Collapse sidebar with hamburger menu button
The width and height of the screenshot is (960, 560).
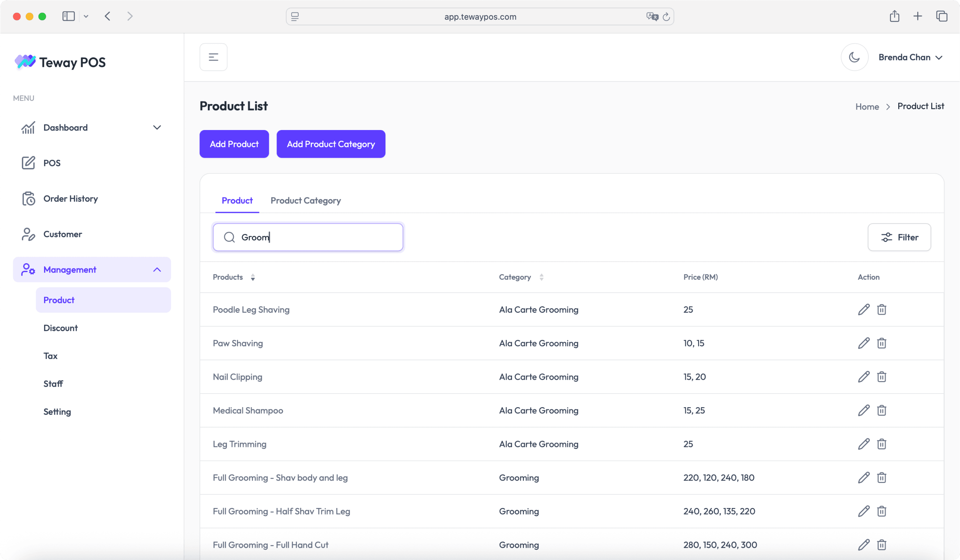click(213, 57)
